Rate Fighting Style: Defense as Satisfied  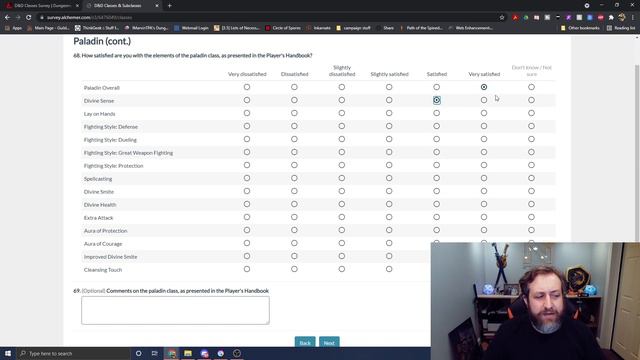(436, 126)
